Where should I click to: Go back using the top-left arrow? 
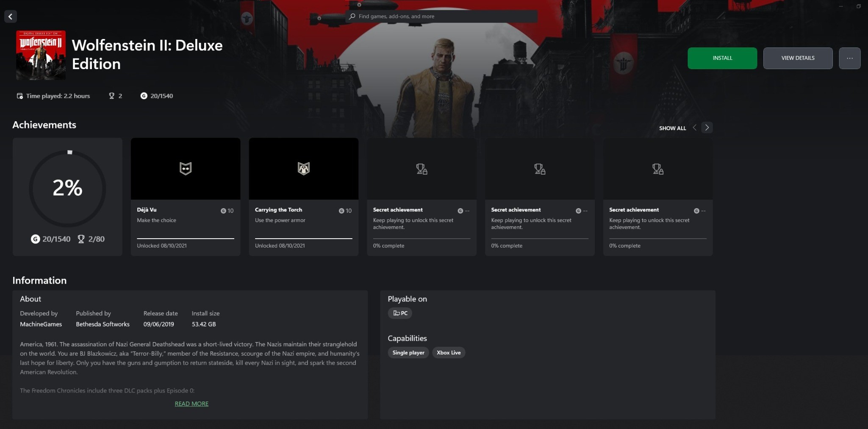coord(11,17)
